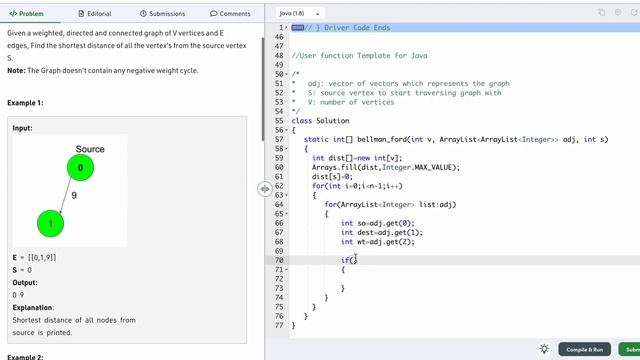
Task: Open the Java (1.8) language dropdown
Action: [300, 13]
